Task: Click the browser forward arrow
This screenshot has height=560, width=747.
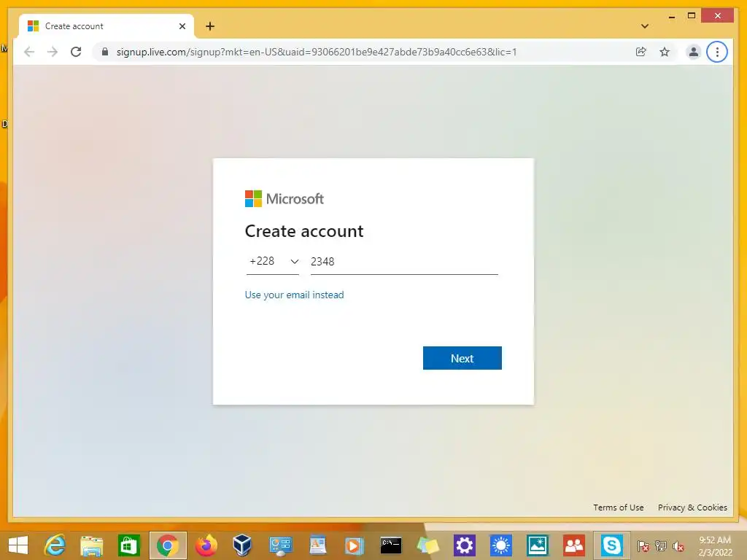Action: (53, 52)
